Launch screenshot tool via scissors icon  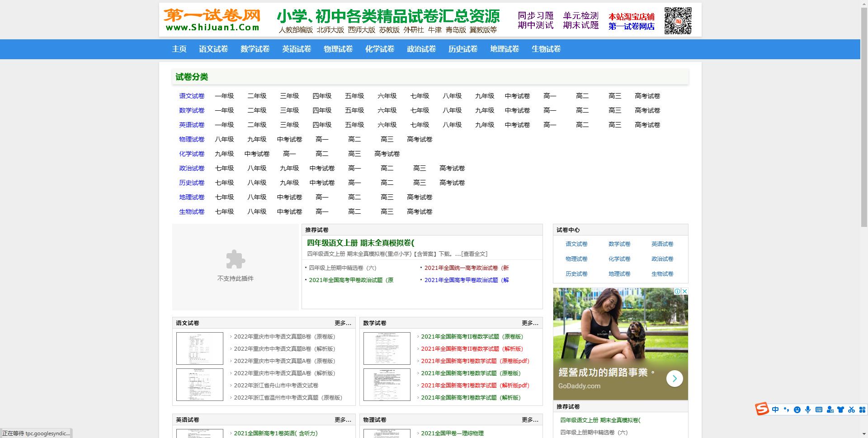pos(851,409)
